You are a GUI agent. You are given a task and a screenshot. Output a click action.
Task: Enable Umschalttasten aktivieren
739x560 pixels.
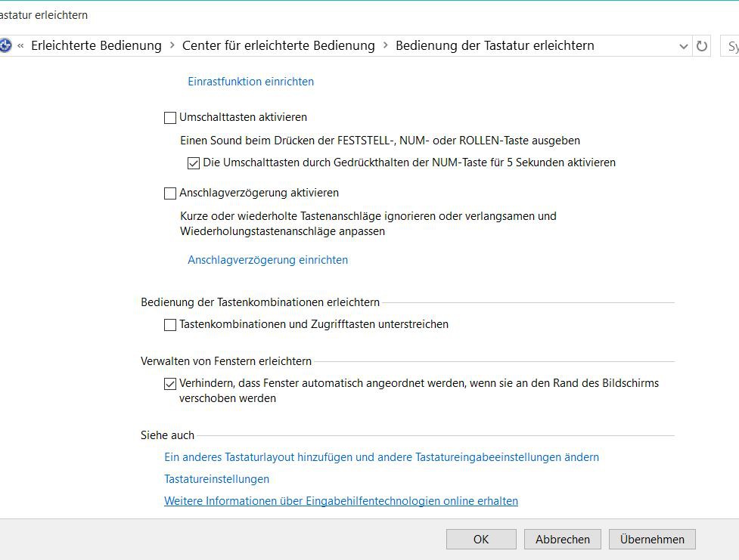pos(170,117)
